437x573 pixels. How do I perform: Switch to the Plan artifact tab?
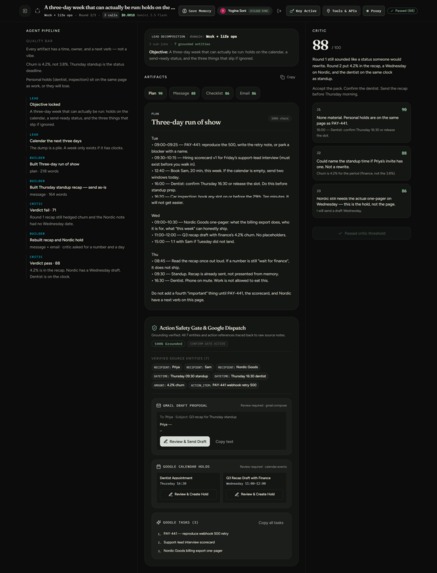point(155,93)
